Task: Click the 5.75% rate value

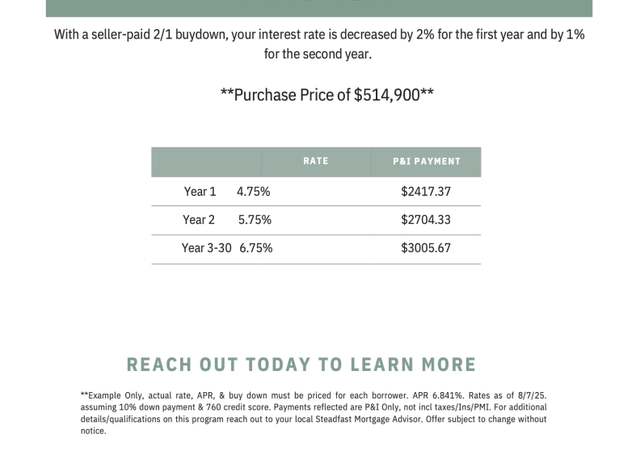Action: click(255, 220)
